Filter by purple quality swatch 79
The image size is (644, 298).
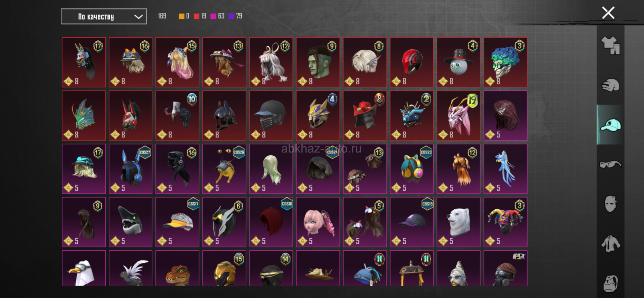[235, 16]
